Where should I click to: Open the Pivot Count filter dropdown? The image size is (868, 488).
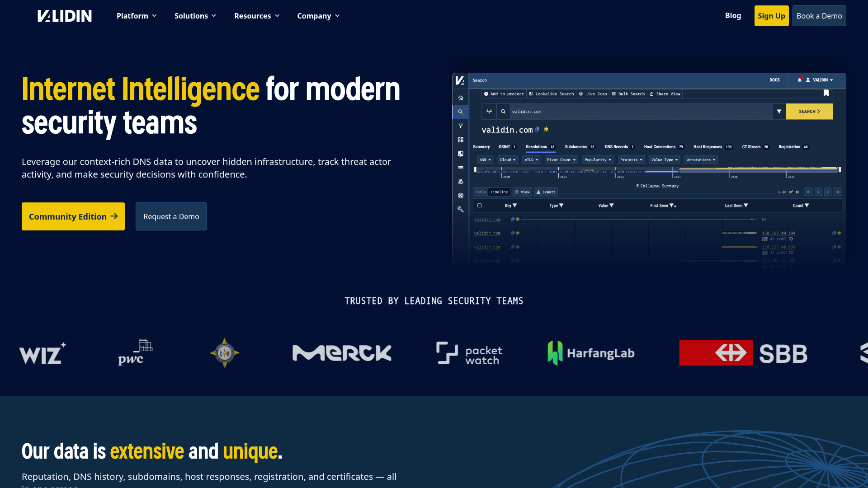tap(561, 160)
